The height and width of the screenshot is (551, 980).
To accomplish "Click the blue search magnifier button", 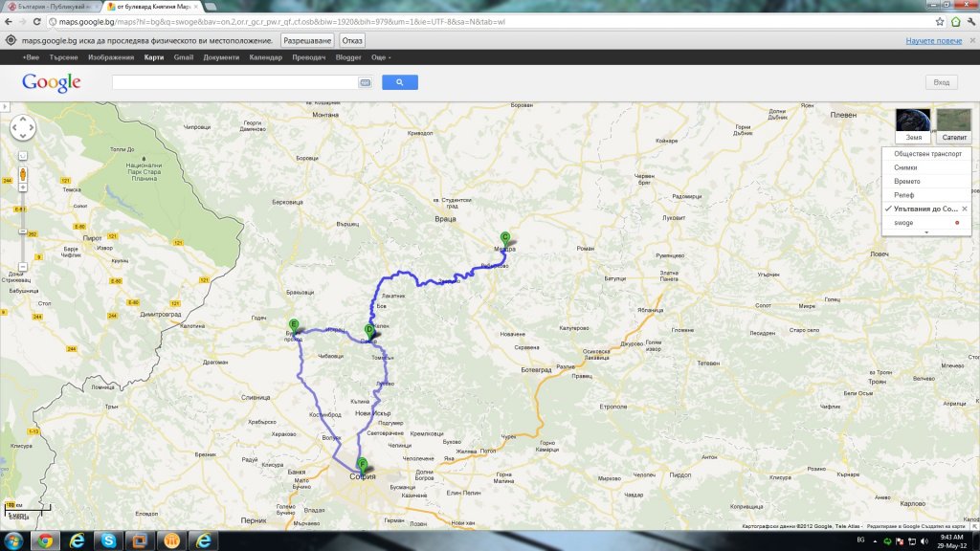I will [399, 82].
